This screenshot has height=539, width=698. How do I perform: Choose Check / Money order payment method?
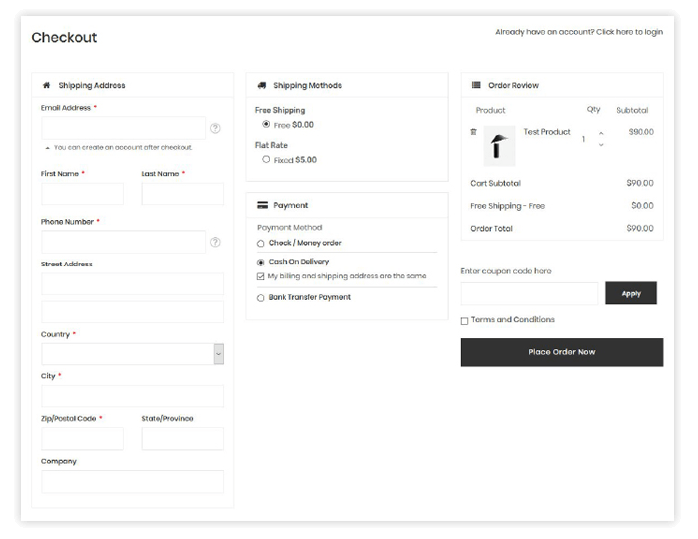pyautogui.click(x=260, y=243)
